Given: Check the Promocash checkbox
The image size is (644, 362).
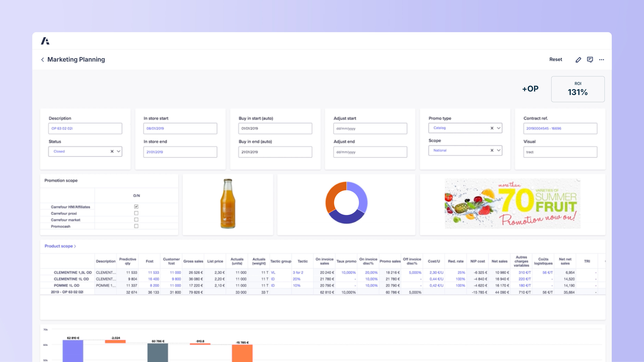Looking at the screenshot, I should pyautogui.click(x=136, y=226).
